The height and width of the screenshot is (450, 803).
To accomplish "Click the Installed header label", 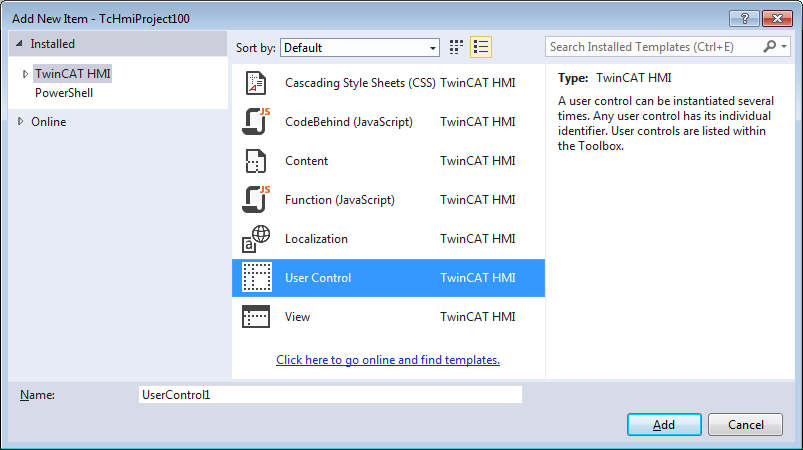I will (x=52, y=44).
